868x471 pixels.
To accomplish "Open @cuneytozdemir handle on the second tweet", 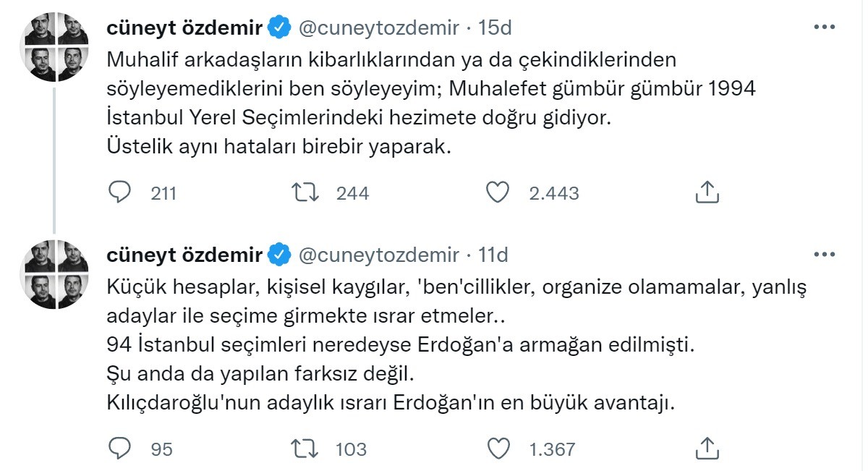I will [x=378, y=255].
